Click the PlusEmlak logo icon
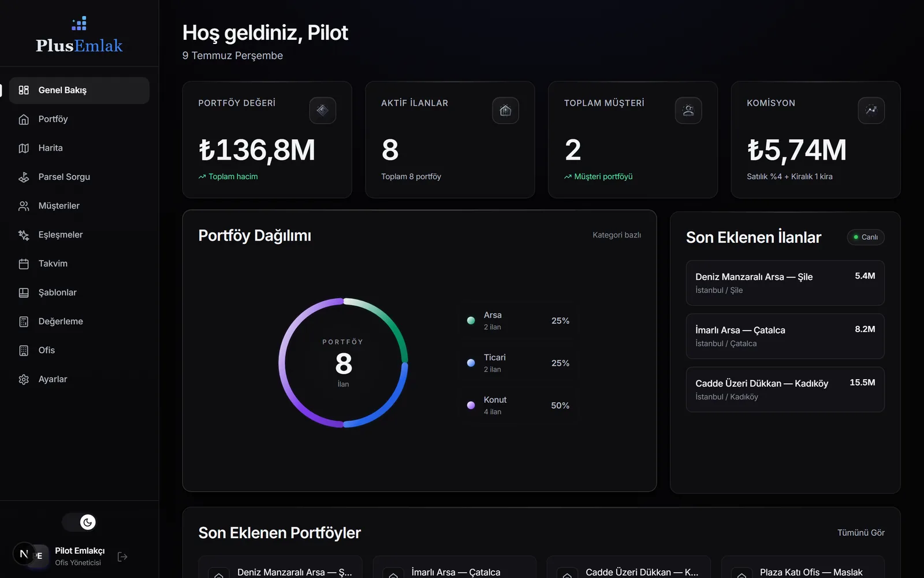The image size is (924, 578). [x=79, y=24]
